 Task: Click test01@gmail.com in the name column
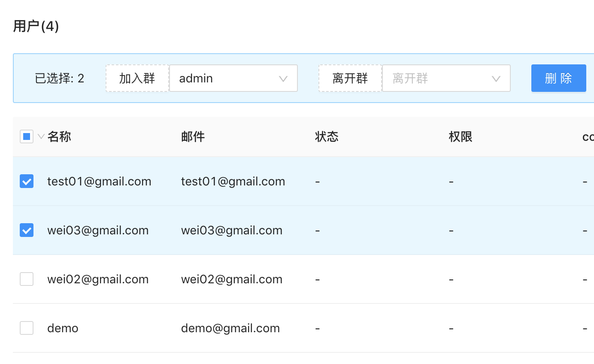click(99, 181)
